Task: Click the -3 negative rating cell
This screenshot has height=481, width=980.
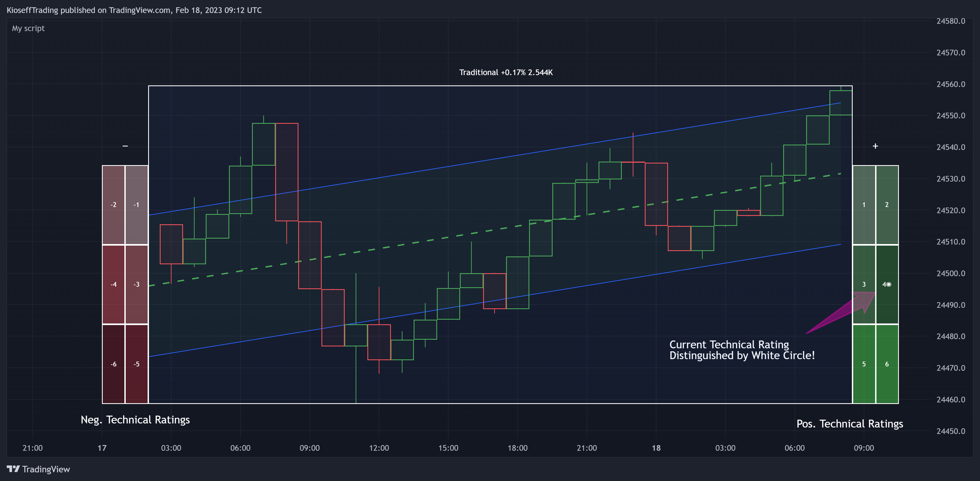Action: point(137,285)
